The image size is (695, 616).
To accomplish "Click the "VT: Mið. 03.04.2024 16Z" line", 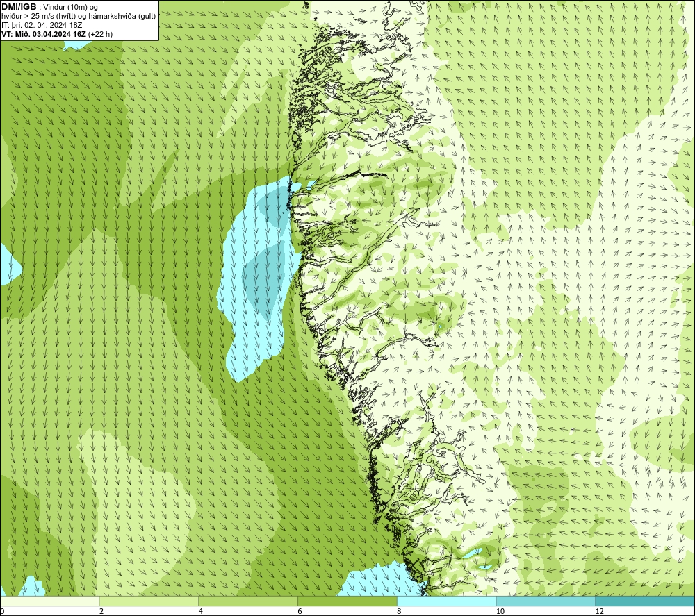I will click(57, 34).
